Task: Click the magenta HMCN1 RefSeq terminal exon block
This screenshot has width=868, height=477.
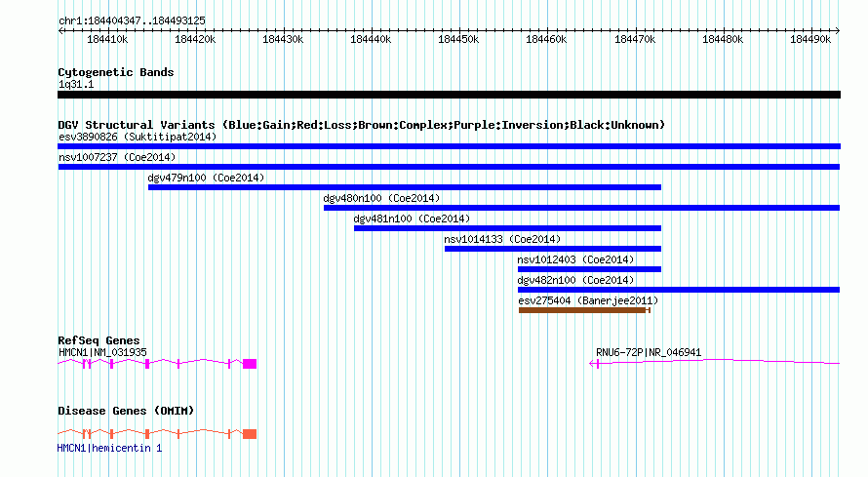Action: click(250, 364)
